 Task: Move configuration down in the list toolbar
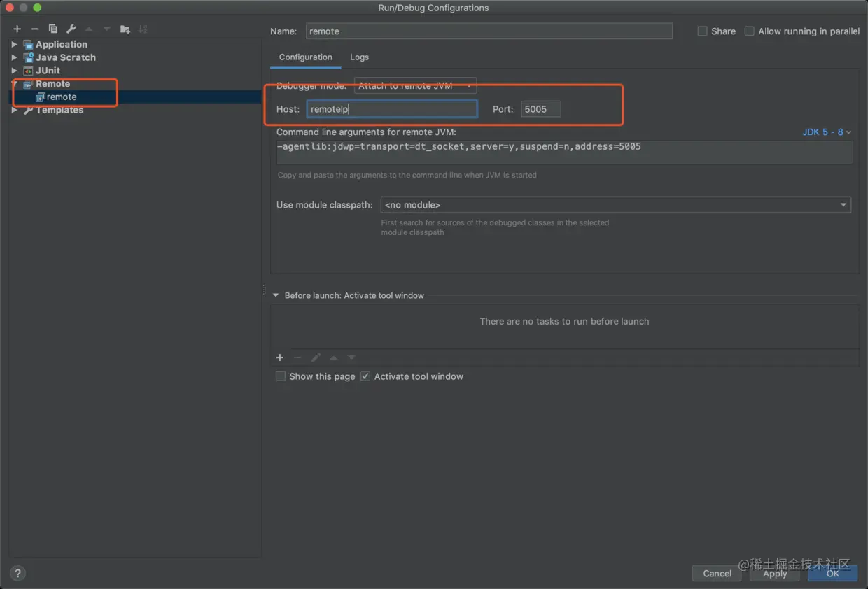(x=106, y=29)
